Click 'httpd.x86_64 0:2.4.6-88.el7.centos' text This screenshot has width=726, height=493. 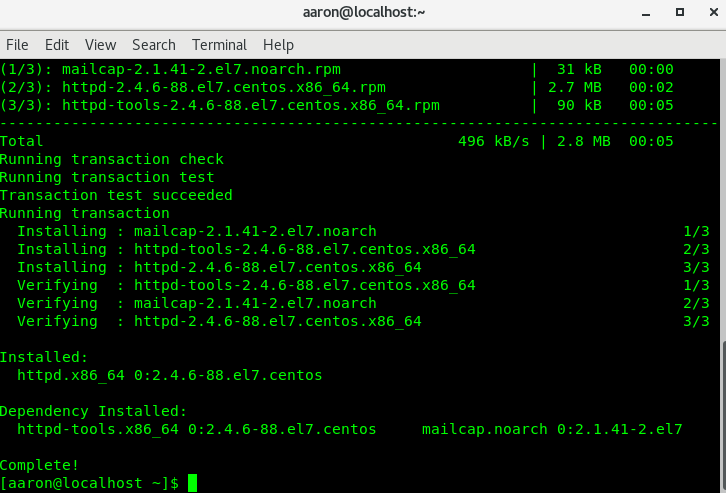click(x=169, y=375)
